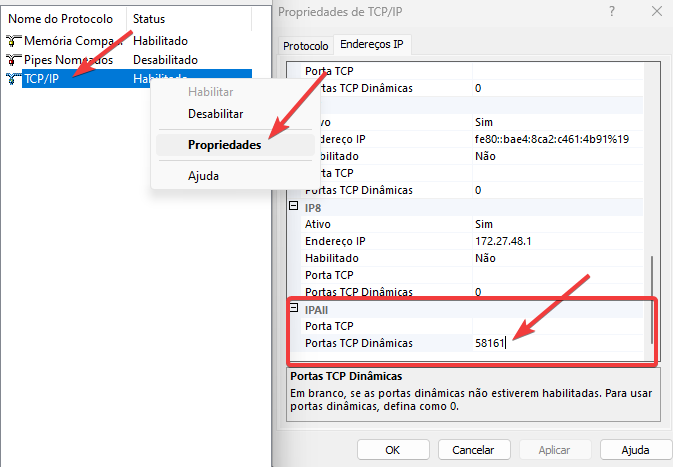The image size is (673, 467).
Task: Click the Nome do Protocolo column header
Action: pos(61,19)
